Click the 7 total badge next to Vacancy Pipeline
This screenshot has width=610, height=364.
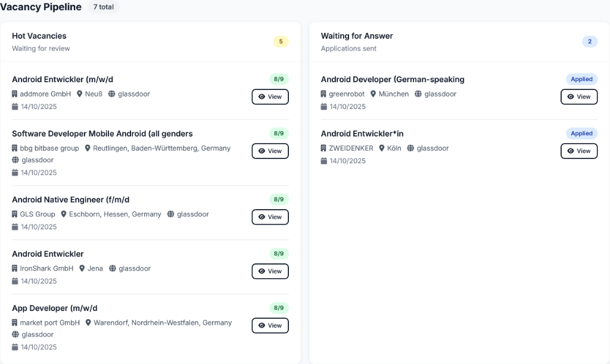[x=102, y=7]
